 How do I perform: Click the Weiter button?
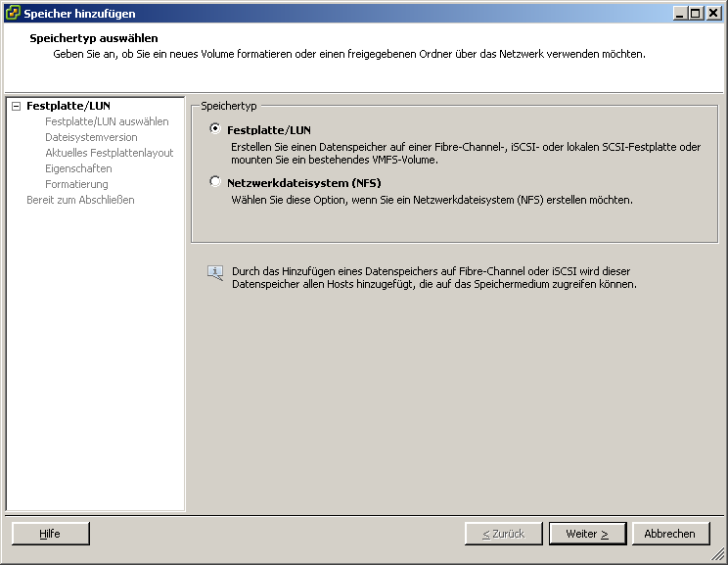587,534
